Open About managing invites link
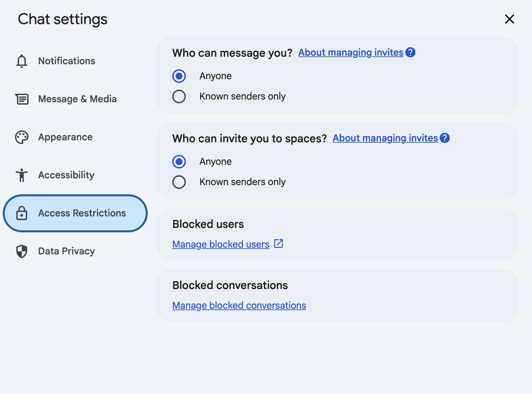The height and width of the screenshot is (394, 532). 350,52
